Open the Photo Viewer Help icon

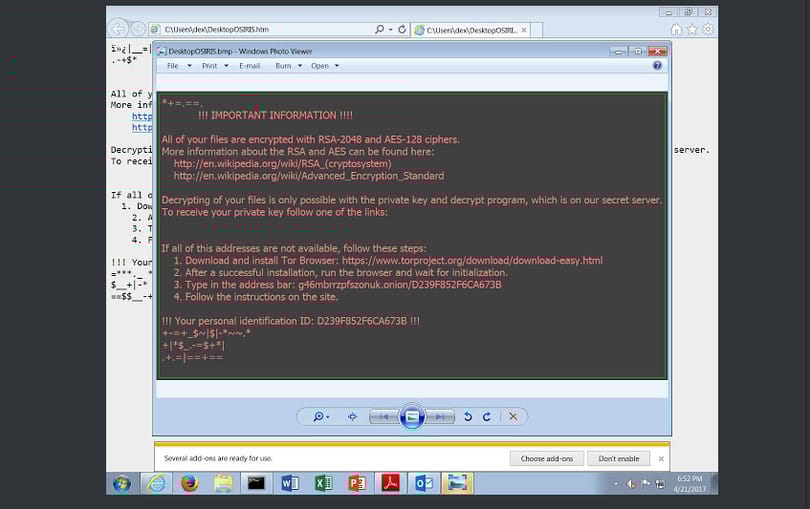[x=657, y=66]
